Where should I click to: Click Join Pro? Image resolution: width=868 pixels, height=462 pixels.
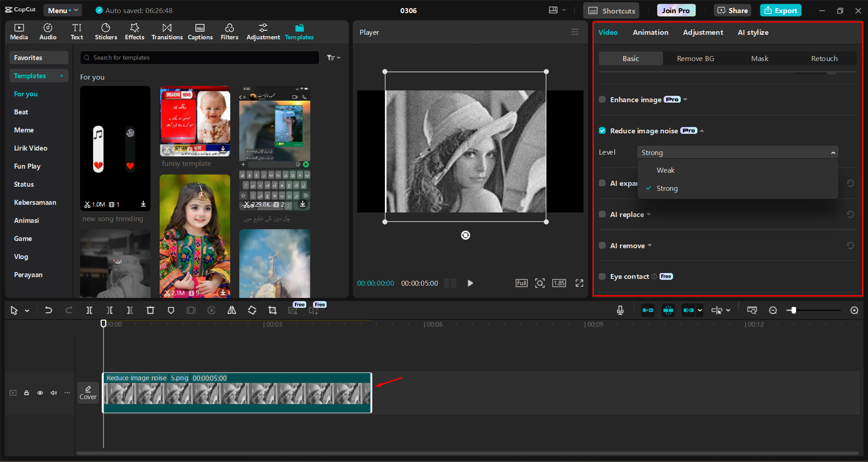click(x=675, y=10)
